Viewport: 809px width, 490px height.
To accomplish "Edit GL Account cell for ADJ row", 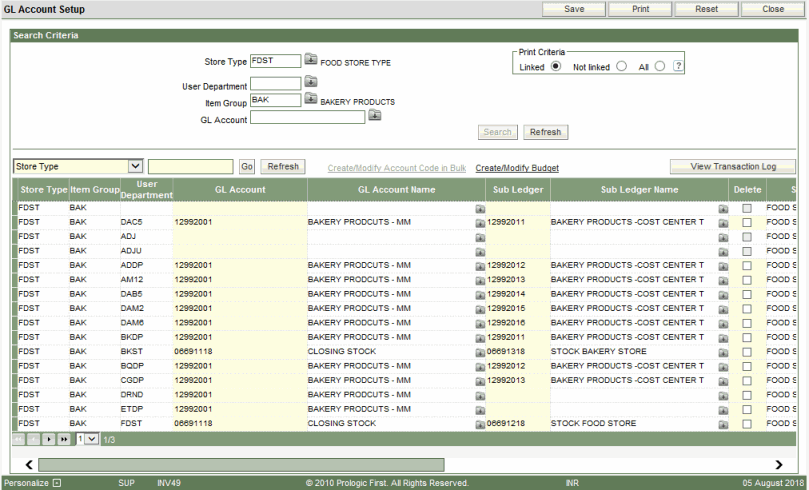I will (x=240, y=237).
